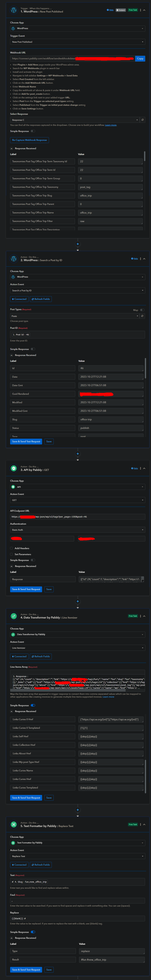Click the WordPress logo in step 1 header
This screenshot has height=980, width=151.
click(14, 10)
